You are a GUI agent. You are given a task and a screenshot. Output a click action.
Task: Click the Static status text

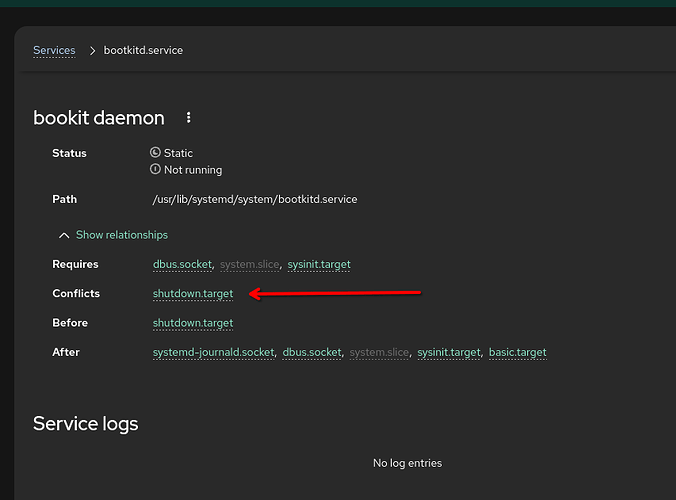[178, 153]
